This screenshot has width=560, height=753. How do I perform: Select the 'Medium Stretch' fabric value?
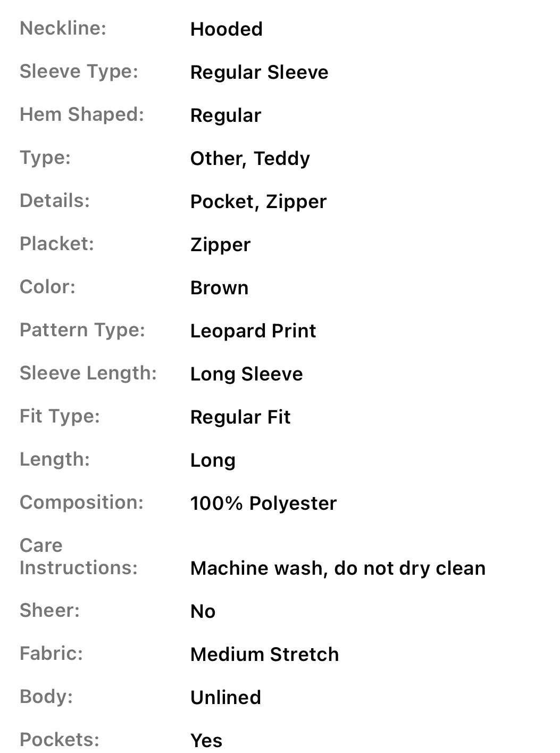point(264,655)
